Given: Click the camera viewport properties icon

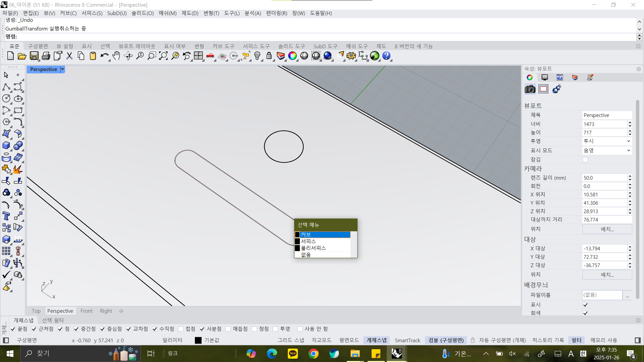Looking at the screenshot, I should [530, 89].
